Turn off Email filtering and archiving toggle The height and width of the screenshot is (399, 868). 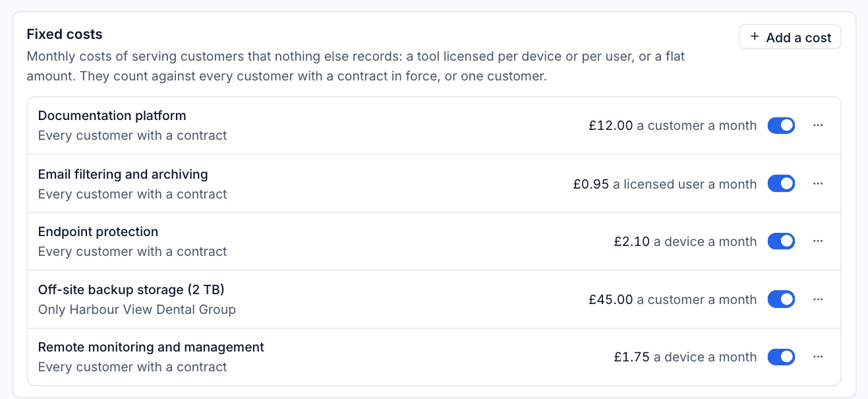781,183
